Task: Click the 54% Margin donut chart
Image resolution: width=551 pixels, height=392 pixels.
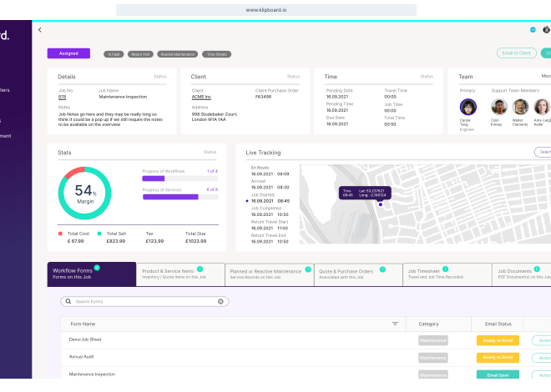Action: (x=84, y=193)
